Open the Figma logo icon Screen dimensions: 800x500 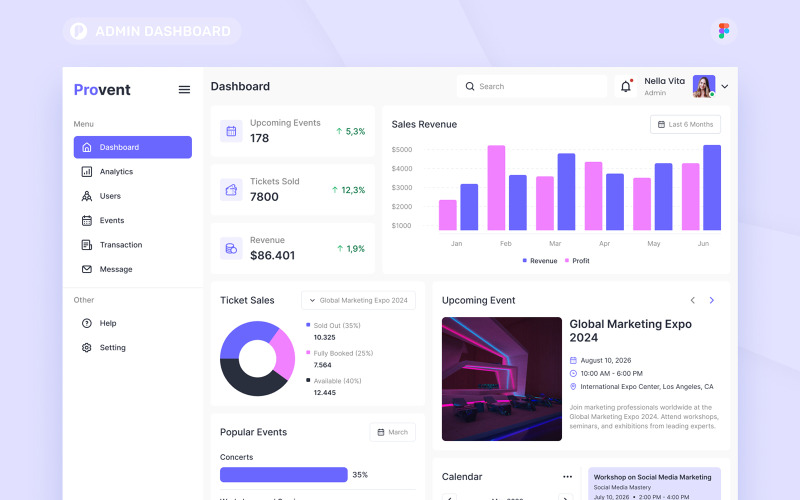[x=723, y=31]
